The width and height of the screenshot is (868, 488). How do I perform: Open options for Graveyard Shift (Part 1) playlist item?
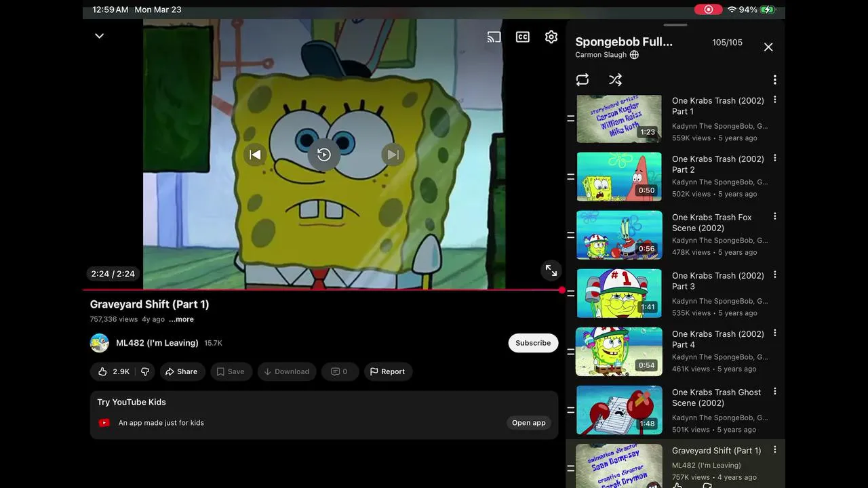click(x=774, y=449)
